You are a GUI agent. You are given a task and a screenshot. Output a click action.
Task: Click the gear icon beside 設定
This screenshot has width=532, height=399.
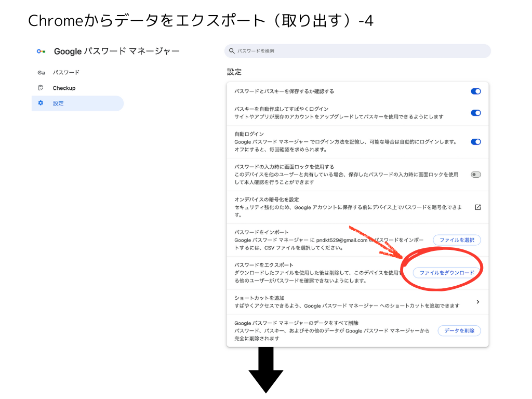[41, 103]
